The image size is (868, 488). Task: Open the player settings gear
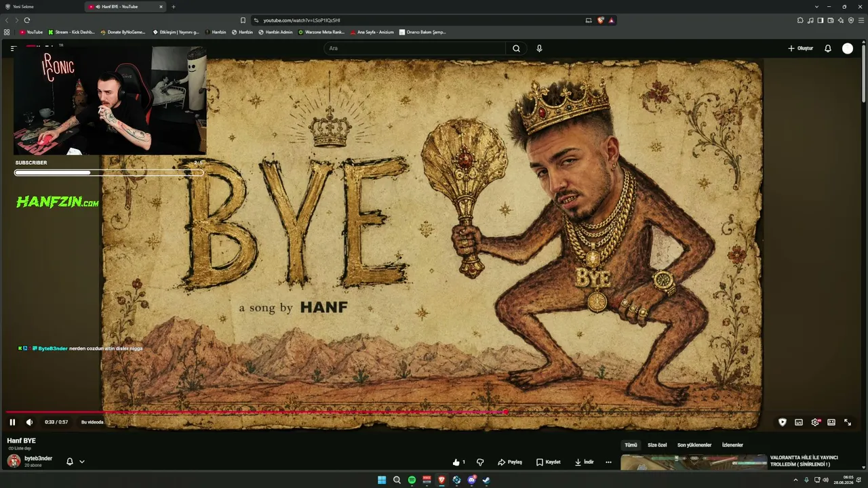click(815, 422)
